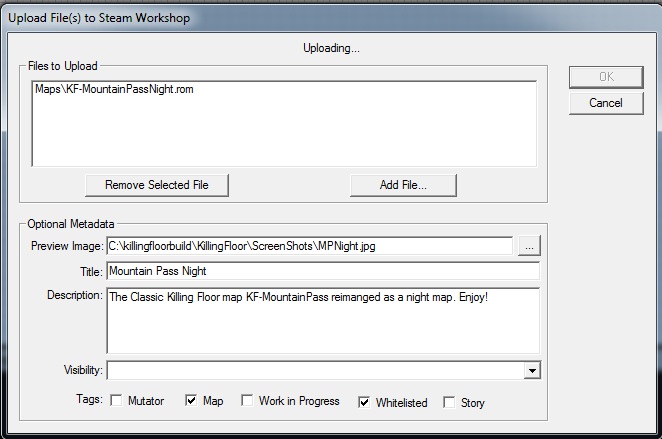This screenshot has height=439, width=662.
Task: Enable the Story tag checkbox
Action: tap(449, 402)
